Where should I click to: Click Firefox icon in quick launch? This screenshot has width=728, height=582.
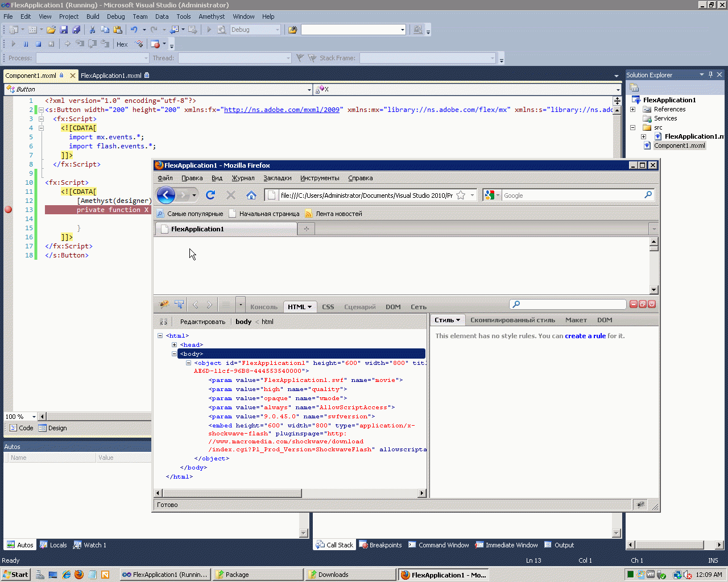[x=79, y=575]
